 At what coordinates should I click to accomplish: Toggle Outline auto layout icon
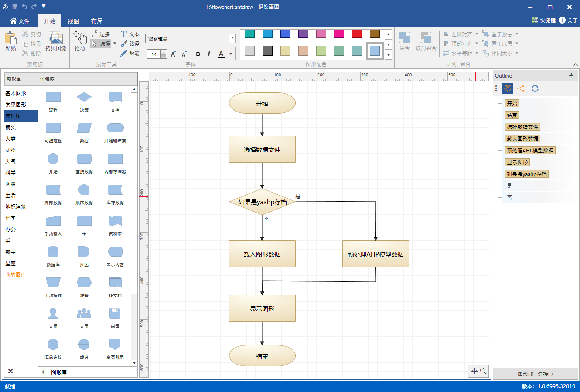point(508,88)
